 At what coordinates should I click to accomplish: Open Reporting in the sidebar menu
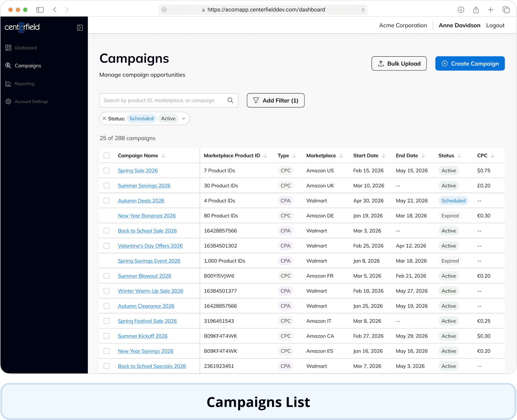tap(24, 83)
